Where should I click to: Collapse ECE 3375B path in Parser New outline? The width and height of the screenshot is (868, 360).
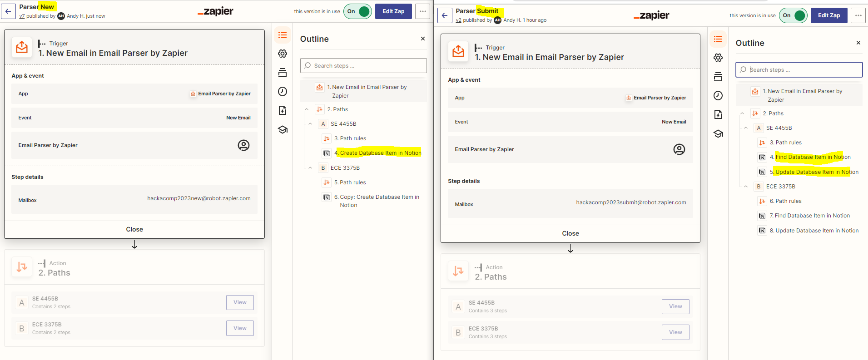[x=310, y=168]
